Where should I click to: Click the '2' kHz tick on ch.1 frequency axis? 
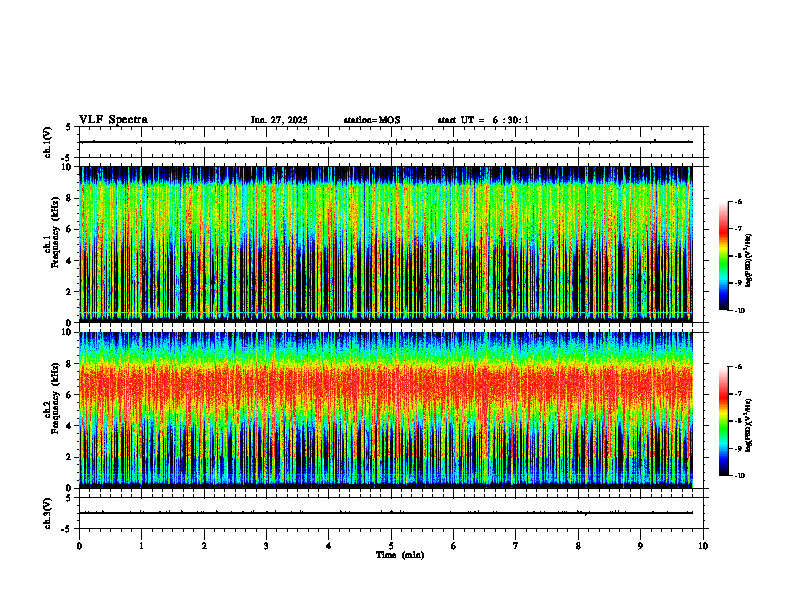69,291
